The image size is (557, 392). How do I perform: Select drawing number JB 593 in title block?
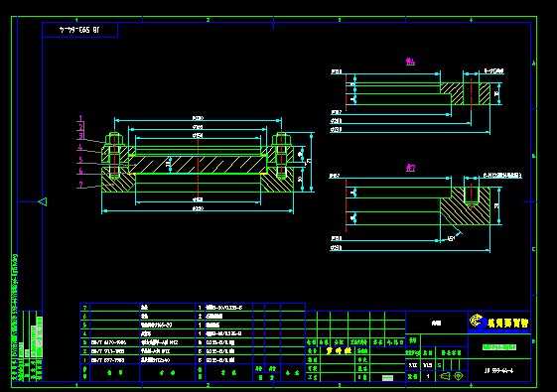click(498, 370)
